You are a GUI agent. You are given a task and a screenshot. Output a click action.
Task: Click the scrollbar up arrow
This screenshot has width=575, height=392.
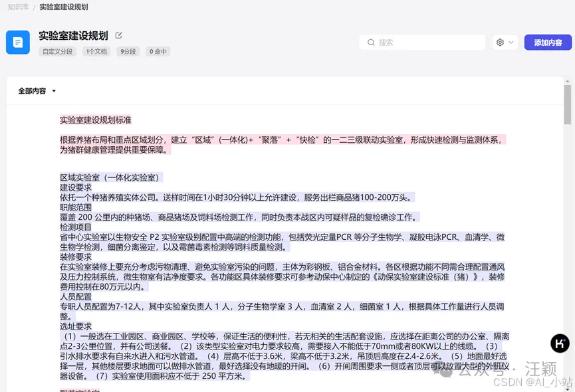point(567,81)
